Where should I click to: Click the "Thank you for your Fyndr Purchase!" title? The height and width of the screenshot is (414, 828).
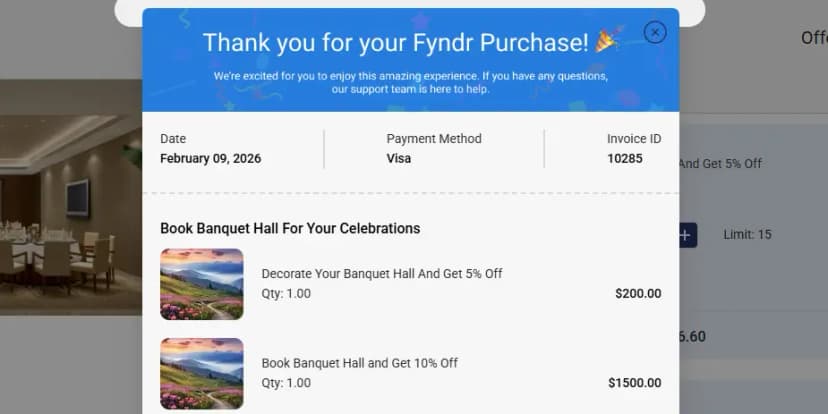(x=395, y=42)
